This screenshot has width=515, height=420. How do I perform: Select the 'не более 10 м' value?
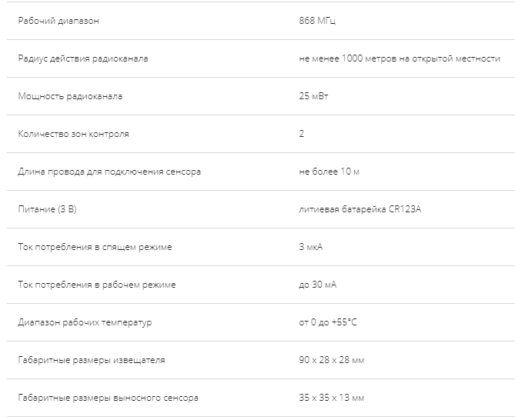pos(329,172)
